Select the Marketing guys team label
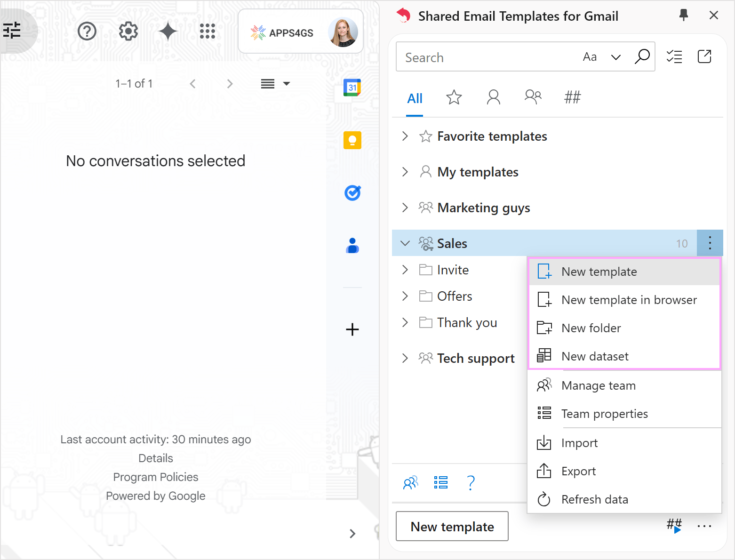Viewport: 735px width, 560px height. [x=484, y=208]
